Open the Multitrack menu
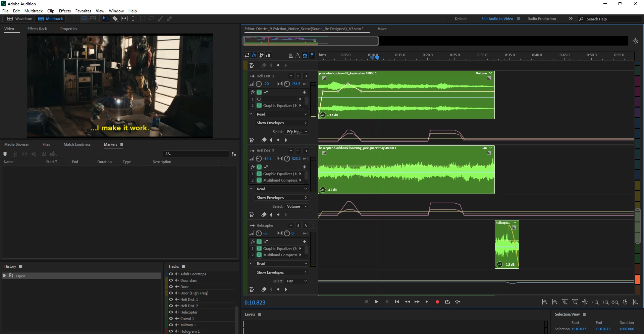644x334 pixels. [34, 11]
